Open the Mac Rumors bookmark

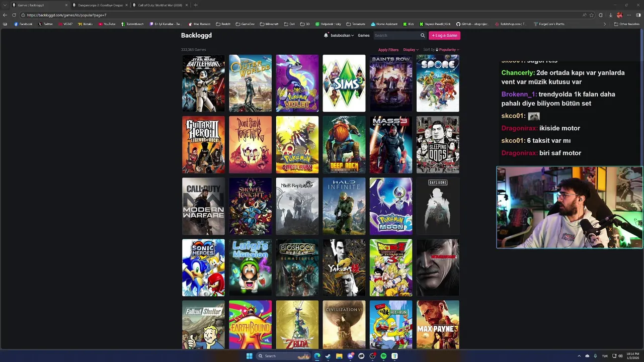pos(199,24)
